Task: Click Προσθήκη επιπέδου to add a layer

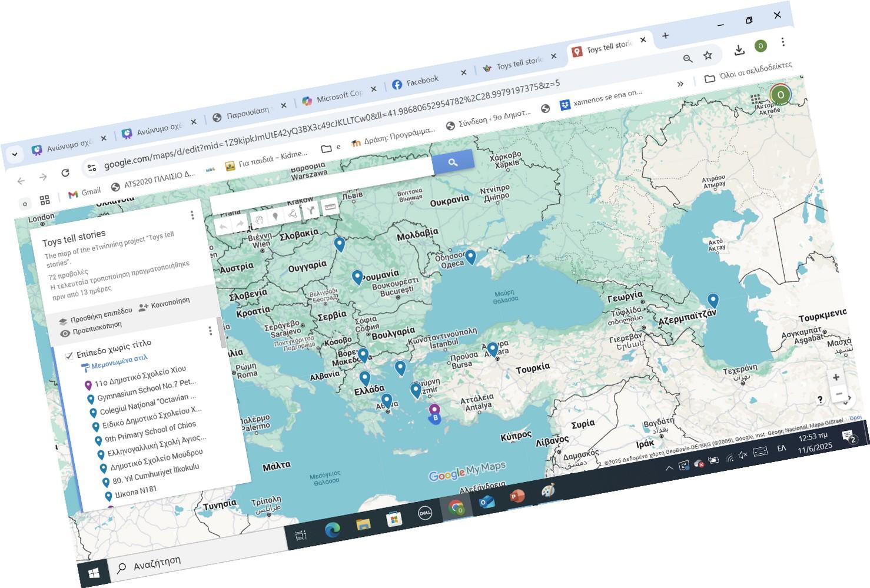Action: [x=95, y=316]
